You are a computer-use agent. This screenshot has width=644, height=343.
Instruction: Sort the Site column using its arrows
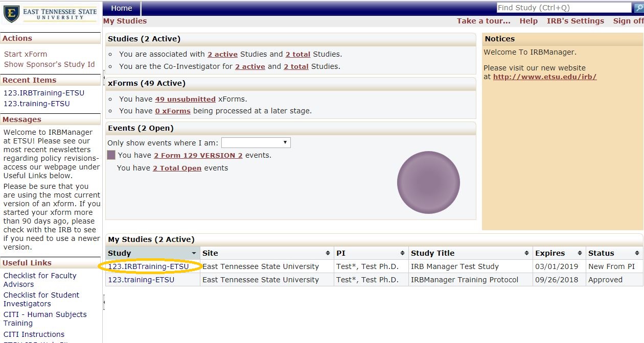coord(327,253)
